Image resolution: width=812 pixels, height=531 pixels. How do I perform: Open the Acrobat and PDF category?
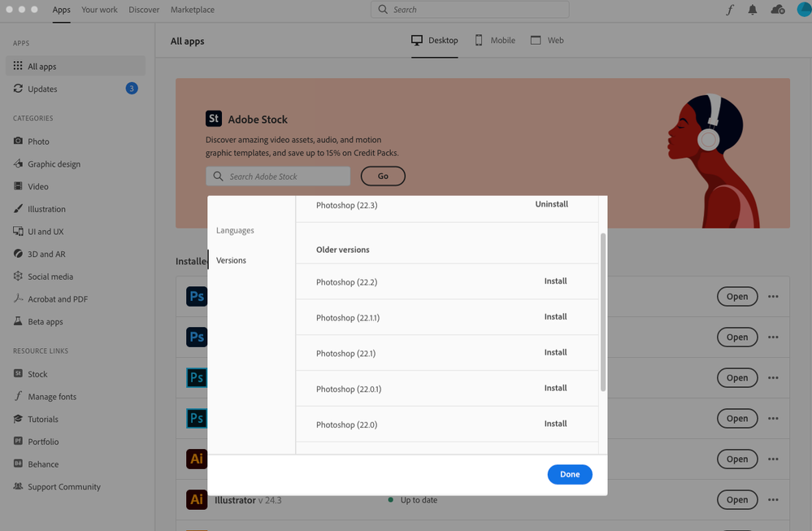[x=50, y=299]
